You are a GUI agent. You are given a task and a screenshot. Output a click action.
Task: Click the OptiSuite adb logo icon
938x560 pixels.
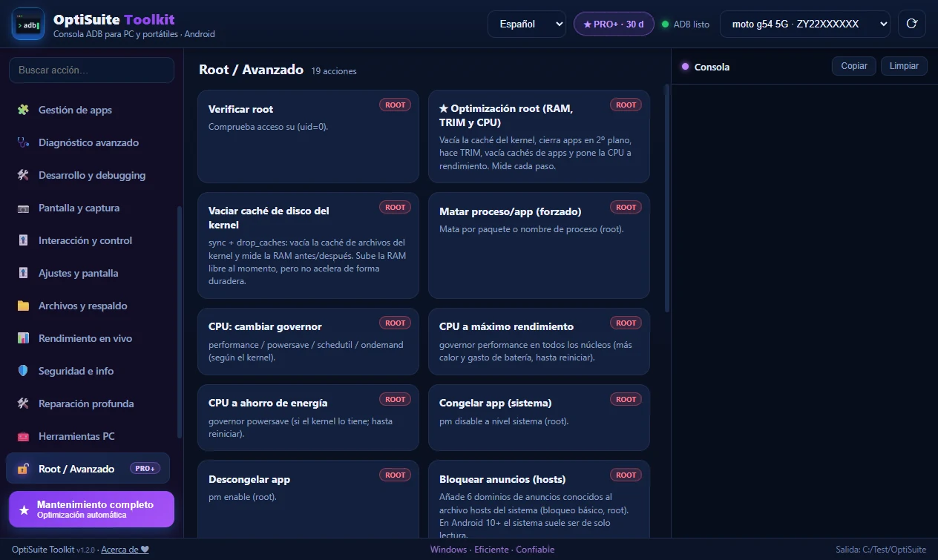[28, 24]
